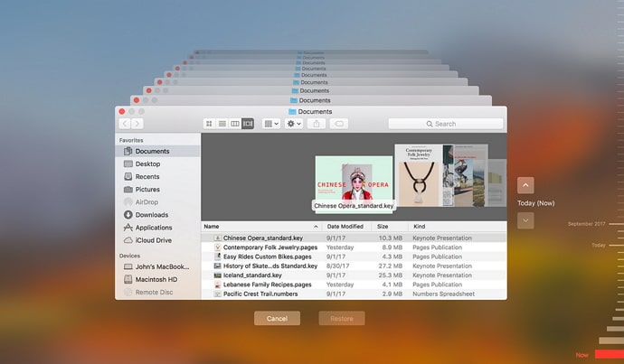Jump to Today marker on timeline

tap(598, 245)
